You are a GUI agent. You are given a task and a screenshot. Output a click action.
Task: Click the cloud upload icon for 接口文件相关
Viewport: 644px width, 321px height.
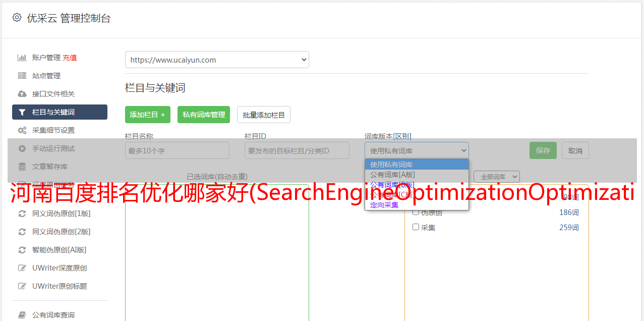click(22, 94)
